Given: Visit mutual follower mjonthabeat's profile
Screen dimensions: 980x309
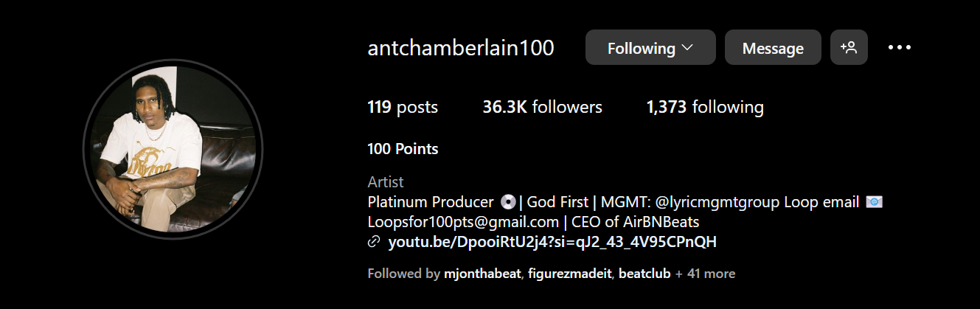Looking at the screenshot, I should click(x=484, y=274).
